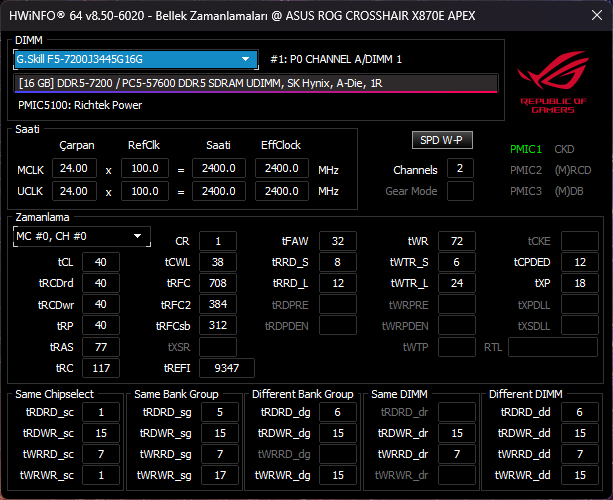Click the empty tXSR field
This screenshot has width=613, height=500.
[218, 347]
